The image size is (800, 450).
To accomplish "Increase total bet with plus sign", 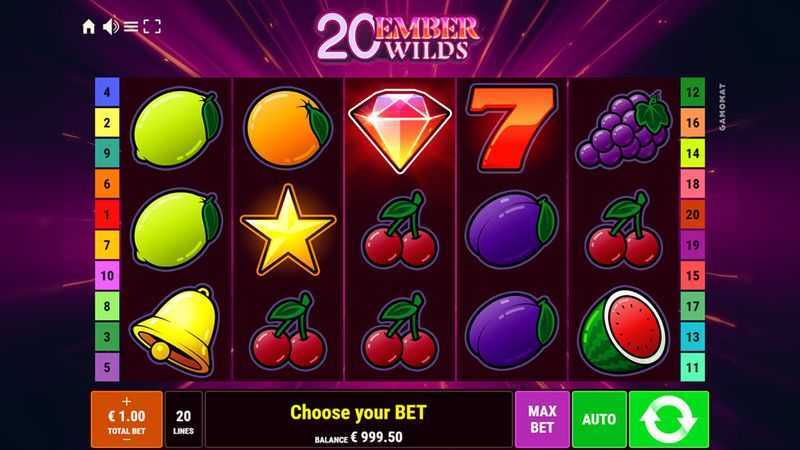I will pyautogui.click(x=127, y=402).
